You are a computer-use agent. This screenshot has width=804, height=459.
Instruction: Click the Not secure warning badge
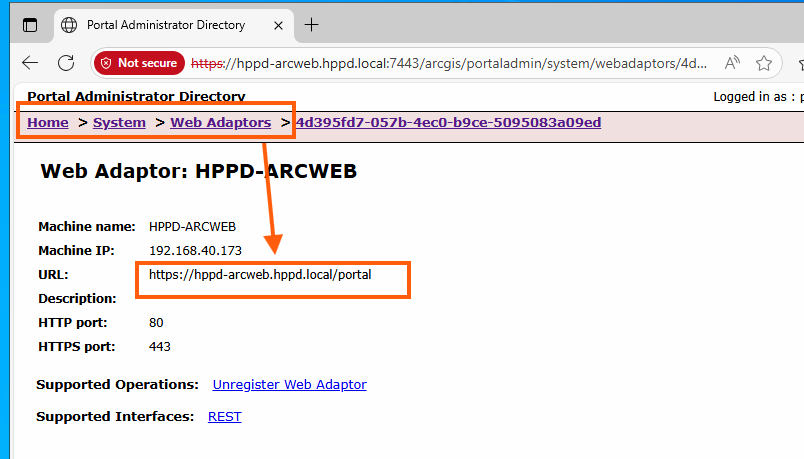(140, 63)
